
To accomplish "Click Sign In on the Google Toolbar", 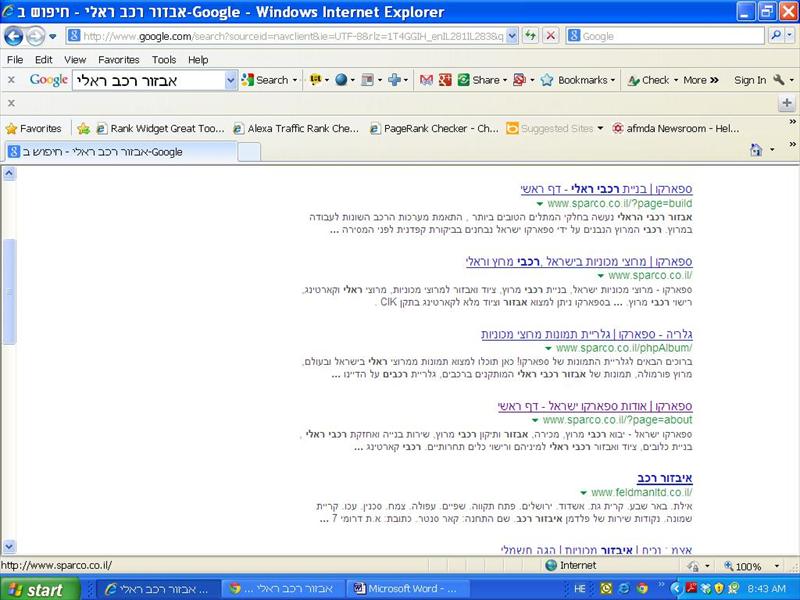I will (x=750, y=80).
